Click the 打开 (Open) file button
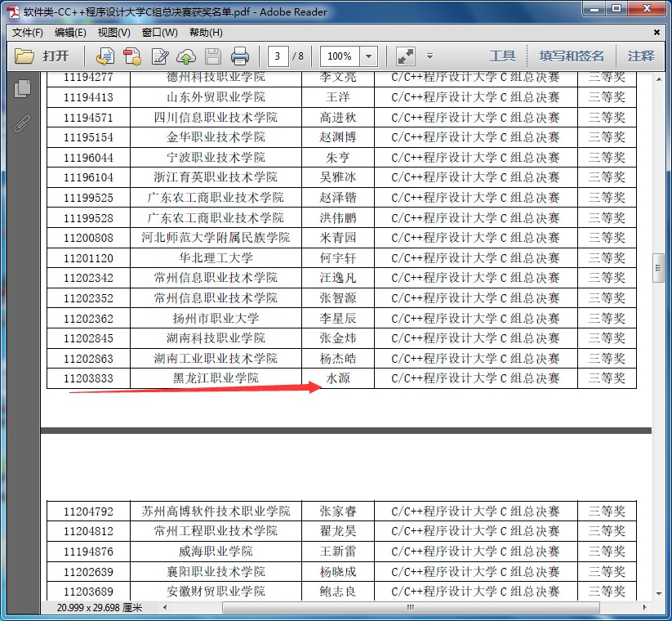 point(42,56)
